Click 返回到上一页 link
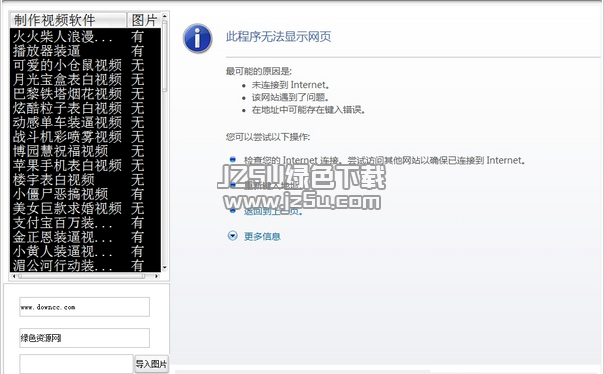Viewport: 604px width, 374px height. (x=273, y=211)
